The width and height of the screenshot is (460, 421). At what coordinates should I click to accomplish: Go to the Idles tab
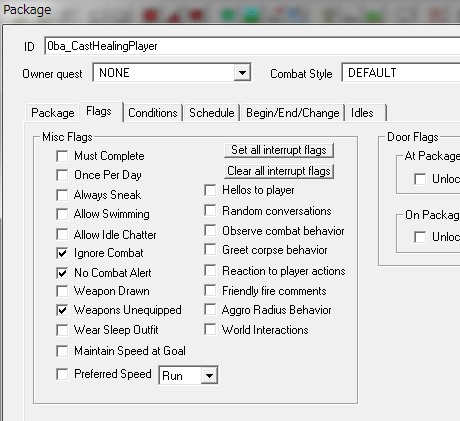(366, 113)
